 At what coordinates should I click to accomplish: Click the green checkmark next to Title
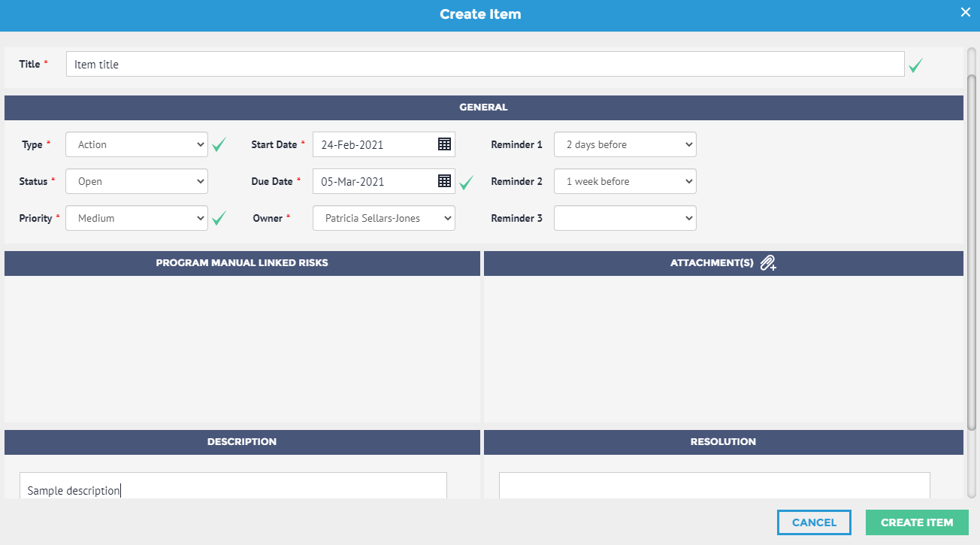pos(915,65)
